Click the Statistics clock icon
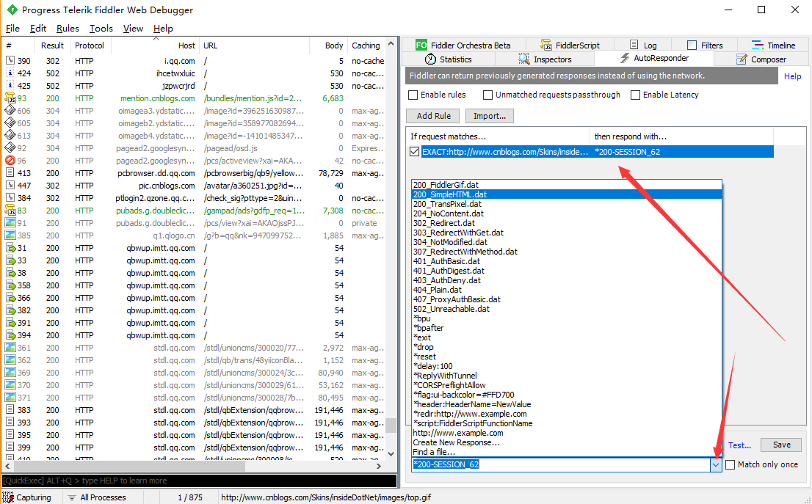 pos(430,59)
